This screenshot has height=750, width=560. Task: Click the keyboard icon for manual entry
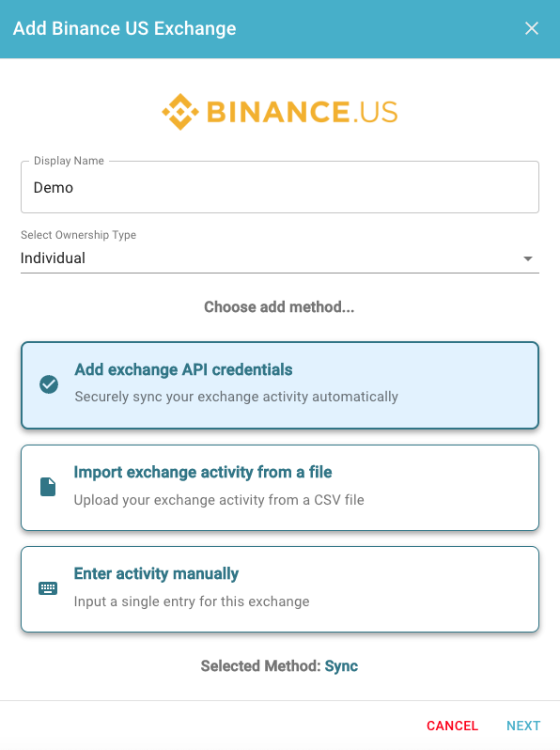coord(48,588)
